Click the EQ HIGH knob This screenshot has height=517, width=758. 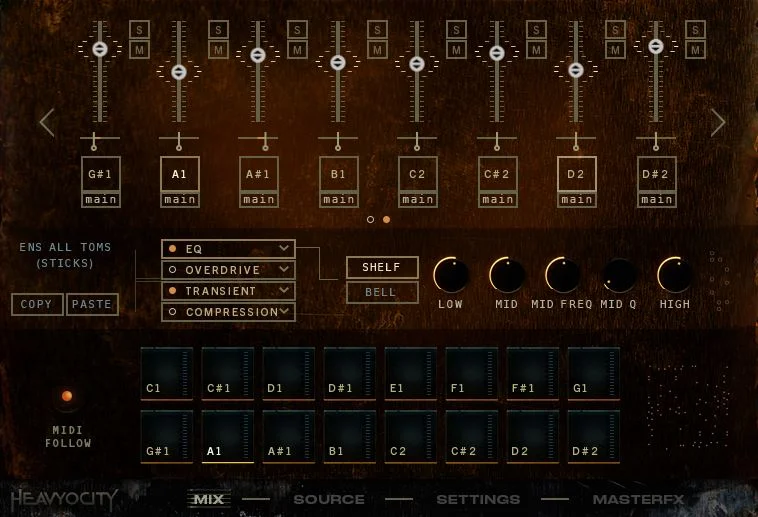tap(675, 275)
